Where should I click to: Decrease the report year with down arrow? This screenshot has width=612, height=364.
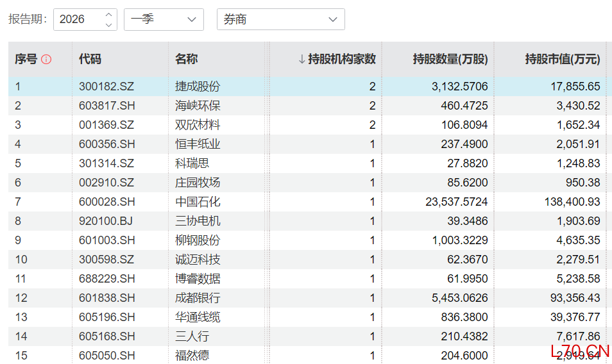point(109,24)
